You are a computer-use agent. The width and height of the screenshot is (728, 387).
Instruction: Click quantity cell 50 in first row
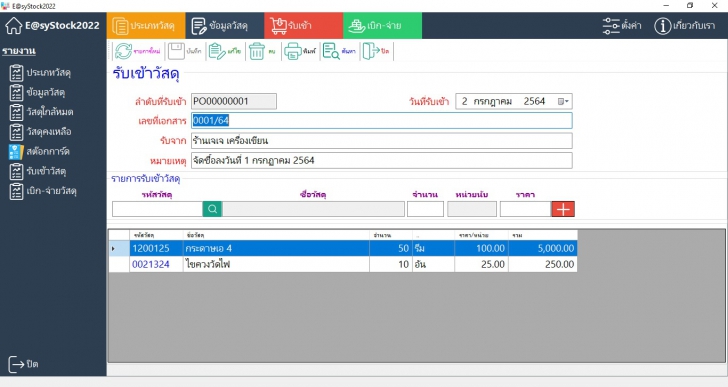[390, 248]
